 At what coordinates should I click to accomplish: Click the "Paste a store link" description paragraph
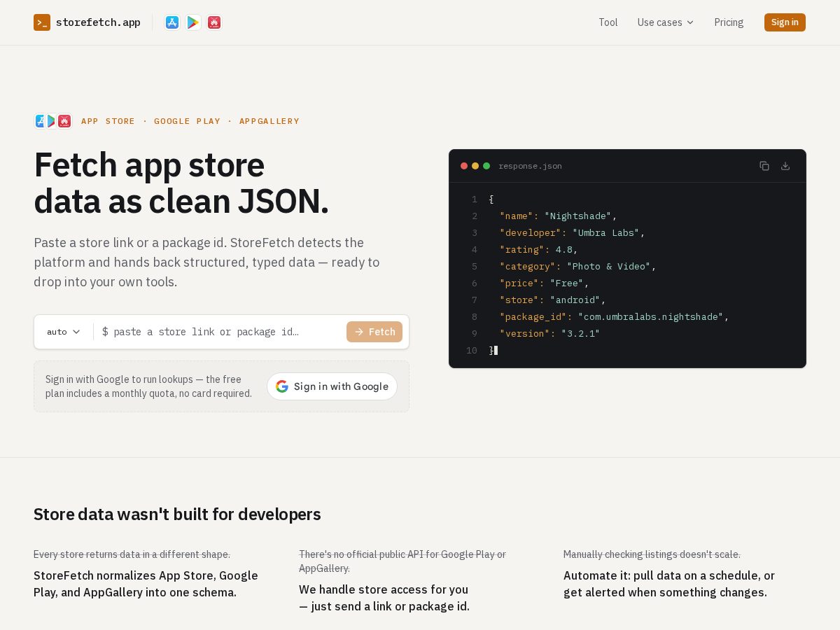tap(206, 262)
